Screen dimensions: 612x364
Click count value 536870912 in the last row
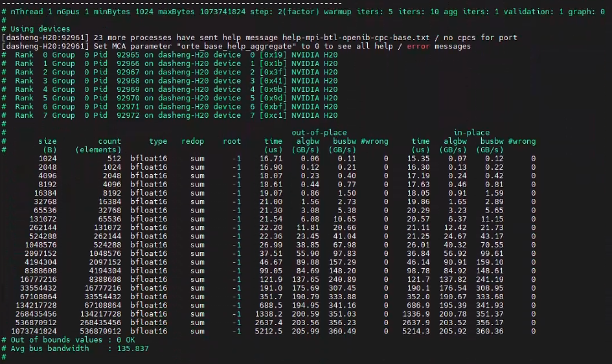coord(100,331)
